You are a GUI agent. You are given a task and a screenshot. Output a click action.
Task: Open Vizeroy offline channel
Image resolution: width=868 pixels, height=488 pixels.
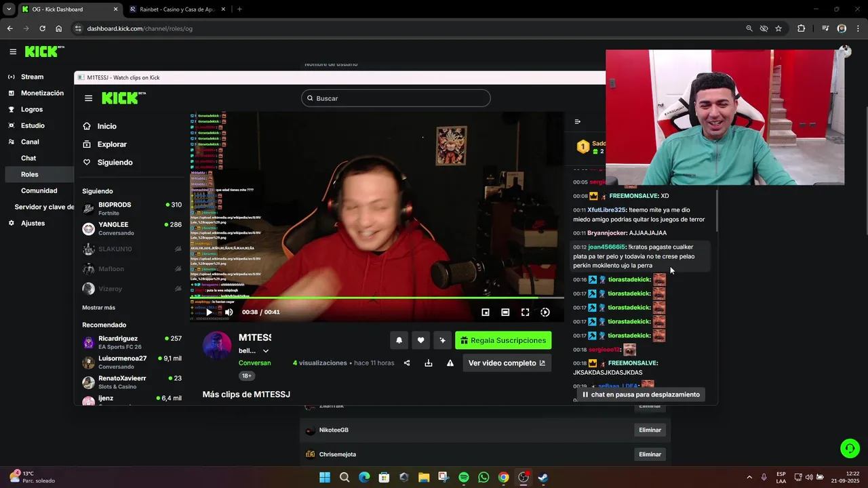coord(132,289)
